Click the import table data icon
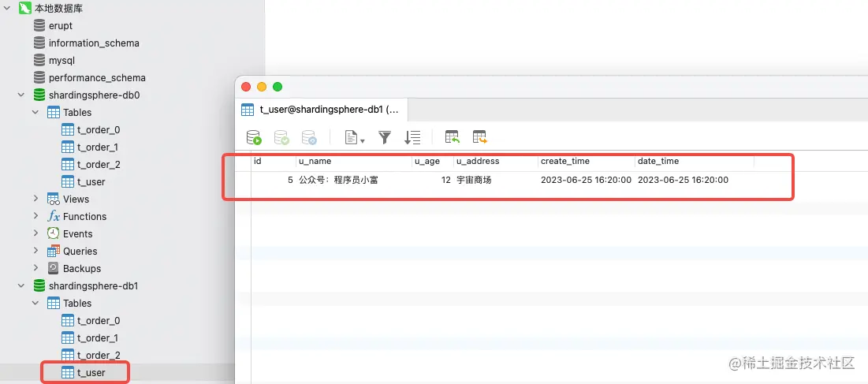This screenshot has width=868, height=384. coord(453,137)
